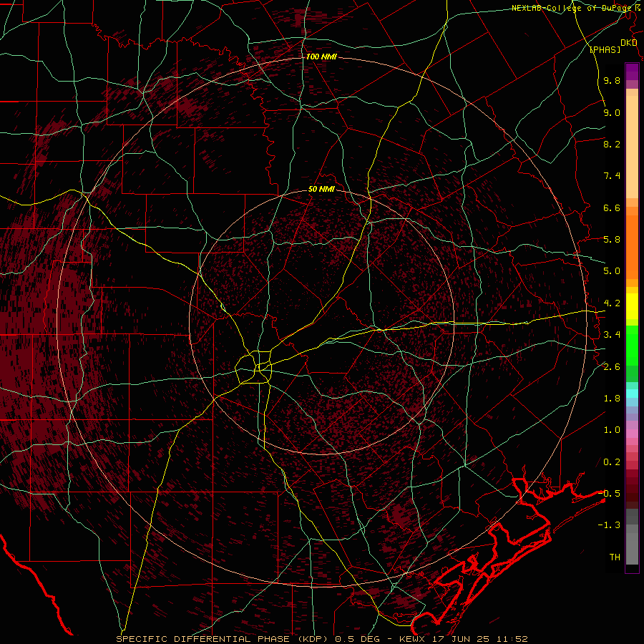
Task: Pick the bright yellow swatch on the color scale
Action: tap(632, 306)
